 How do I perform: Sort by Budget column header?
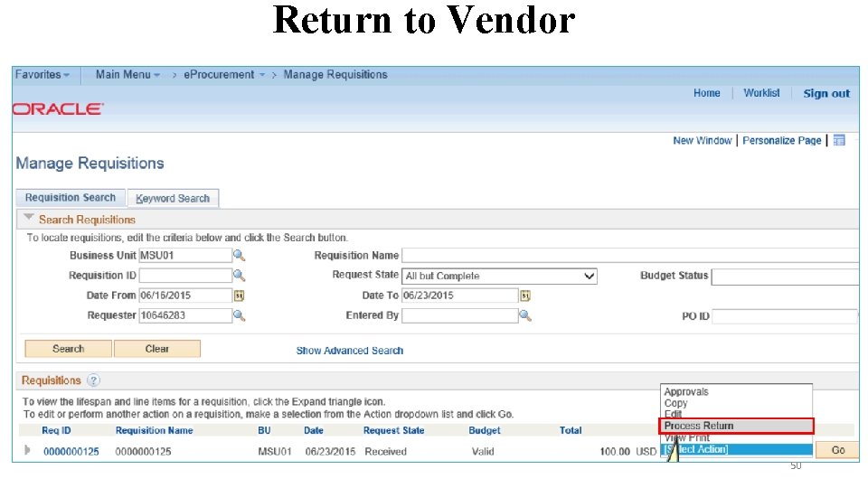[x=485, y=430]
